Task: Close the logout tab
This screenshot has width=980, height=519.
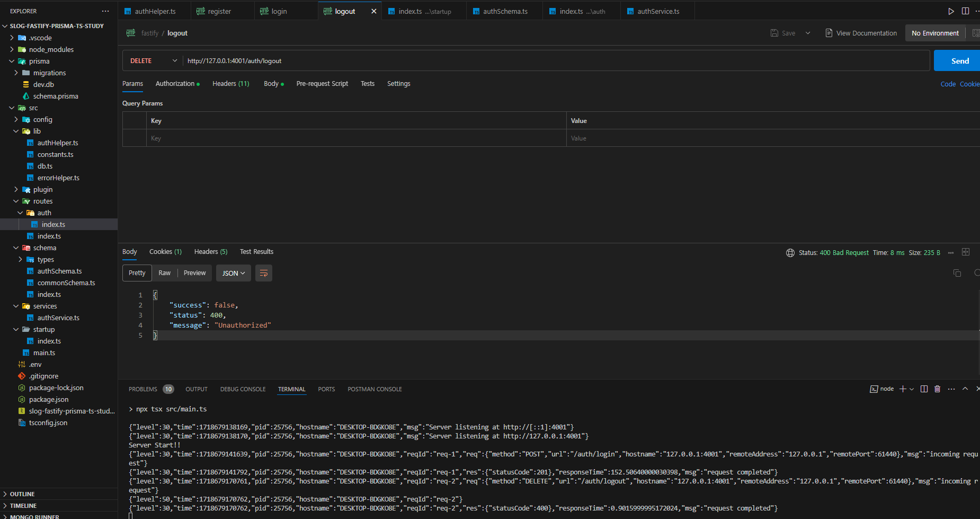Action: 373,11
